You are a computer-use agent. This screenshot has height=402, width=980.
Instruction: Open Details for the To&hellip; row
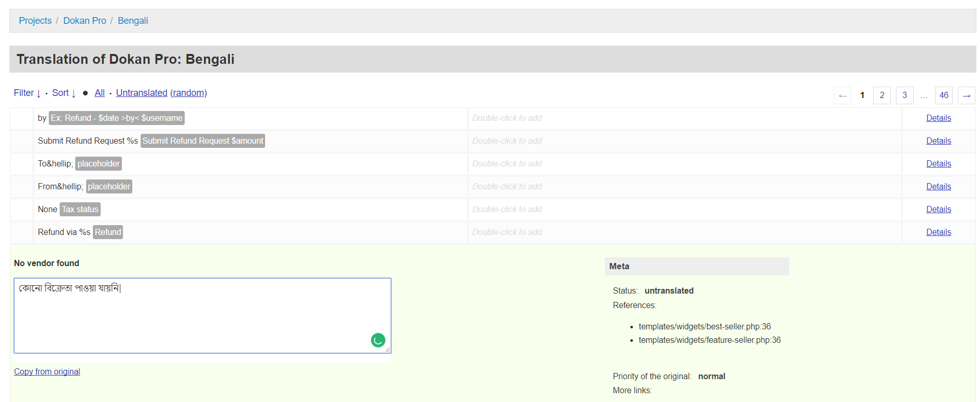938,164
